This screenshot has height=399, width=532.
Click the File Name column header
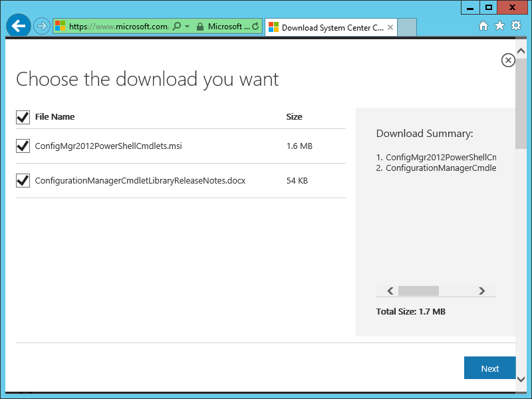click(55, 117)
